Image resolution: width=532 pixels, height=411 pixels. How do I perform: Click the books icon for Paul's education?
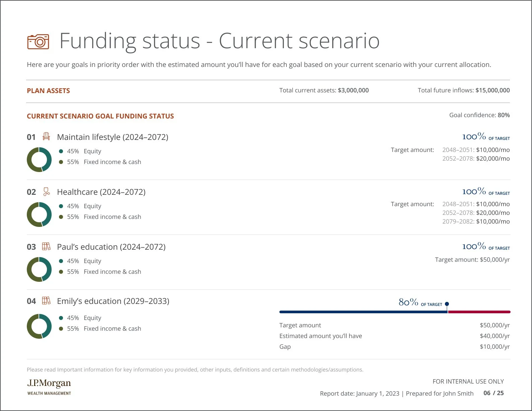(x=46, y=246)
